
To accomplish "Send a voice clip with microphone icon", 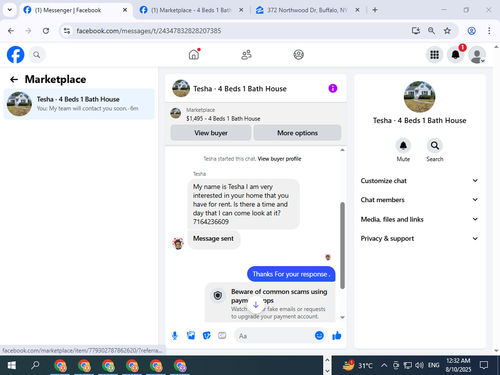I will (175, 336).
